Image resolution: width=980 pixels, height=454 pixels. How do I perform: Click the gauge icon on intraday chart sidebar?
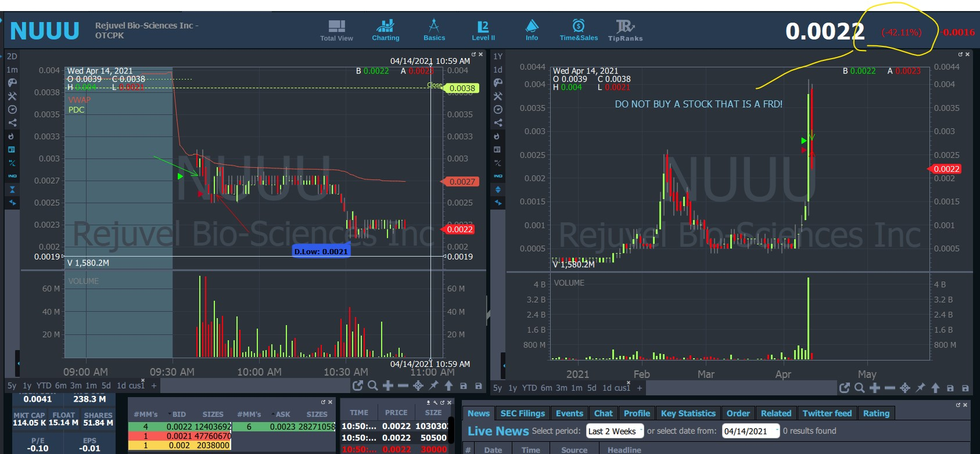click(x=12, y=109)
